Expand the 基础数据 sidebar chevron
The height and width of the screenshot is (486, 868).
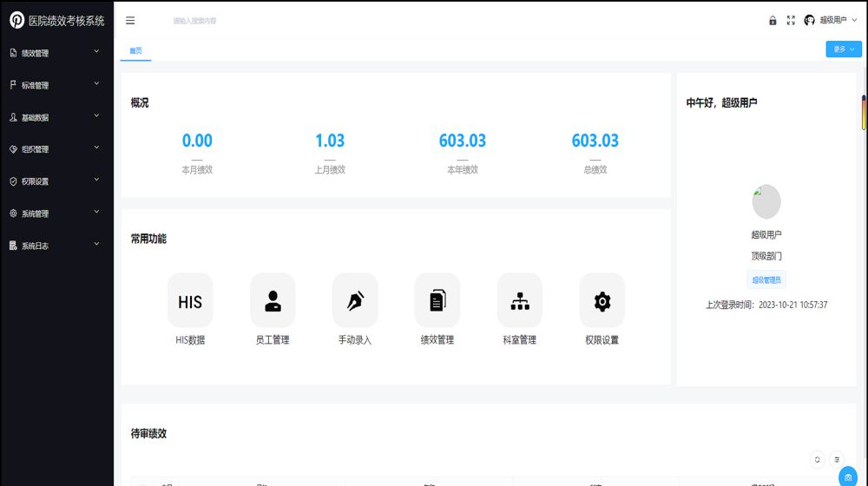(97, 115)
